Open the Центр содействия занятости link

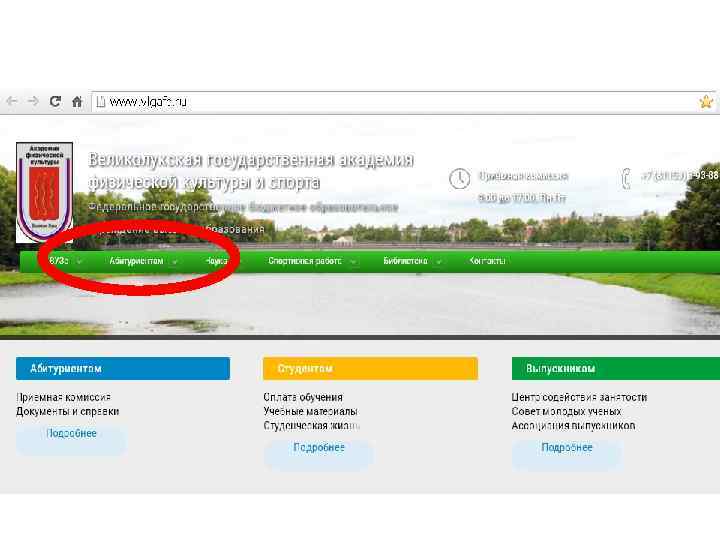coord(579,397)
